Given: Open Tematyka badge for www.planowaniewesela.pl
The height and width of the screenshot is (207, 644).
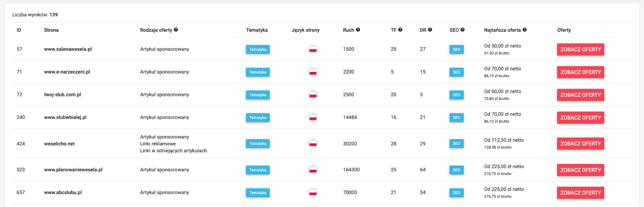Looking at the screenshot, I should click(x=258, y=170).
